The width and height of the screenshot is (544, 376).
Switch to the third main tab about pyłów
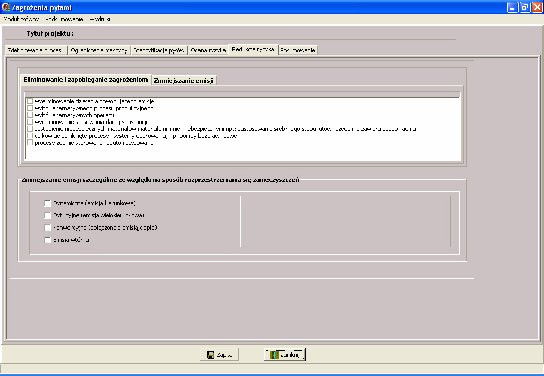pyautogui.click(x=159, y=50)
